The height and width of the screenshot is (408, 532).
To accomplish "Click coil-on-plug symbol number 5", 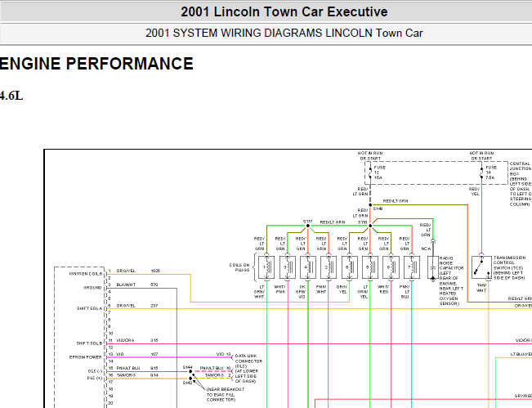I will (x=370, y=267).
